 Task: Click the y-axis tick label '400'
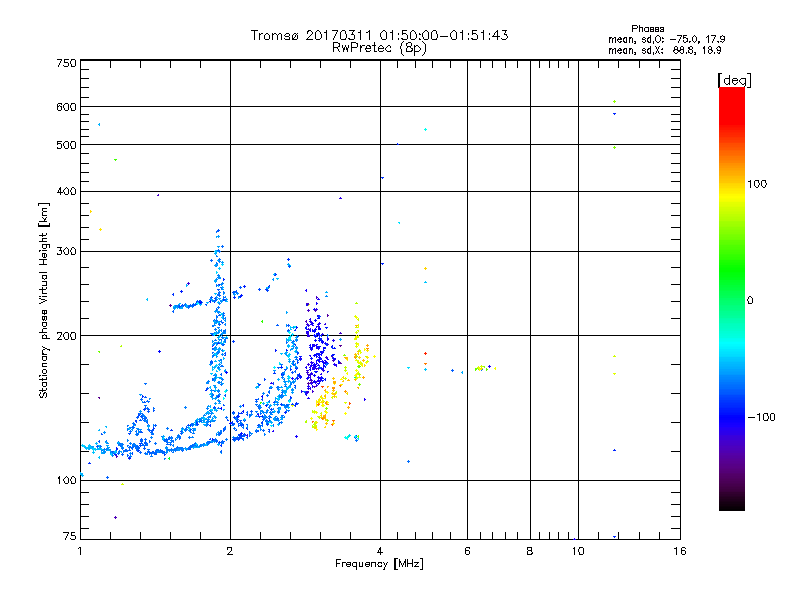66,192
